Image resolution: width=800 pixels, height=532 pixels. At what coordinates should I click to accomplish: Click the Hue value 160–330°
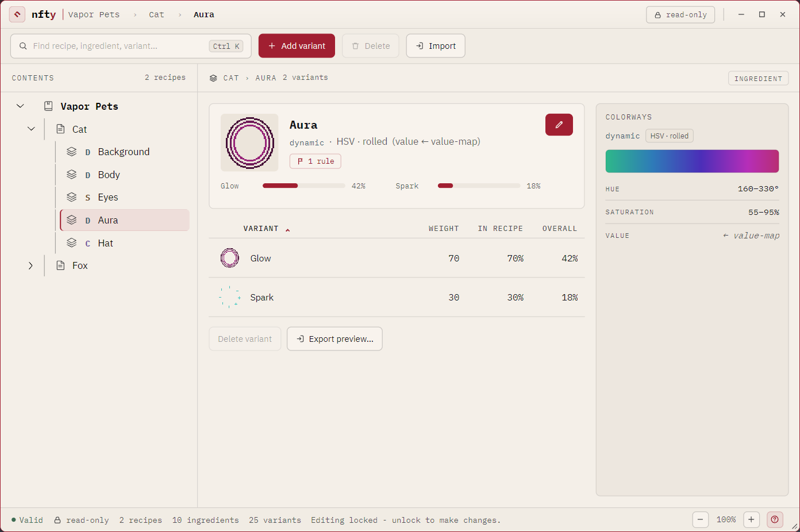click(x=758, y=189)
